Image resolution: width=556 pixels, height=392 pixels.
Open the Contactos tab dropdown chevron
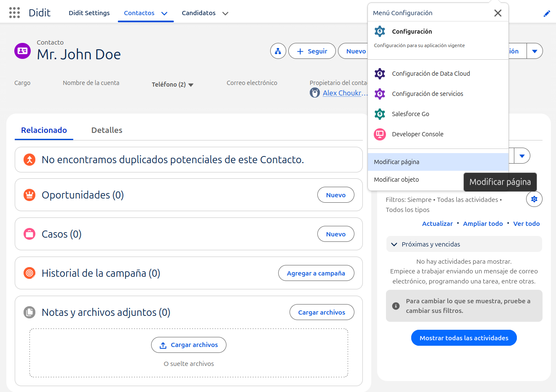[x=165, y=13]
